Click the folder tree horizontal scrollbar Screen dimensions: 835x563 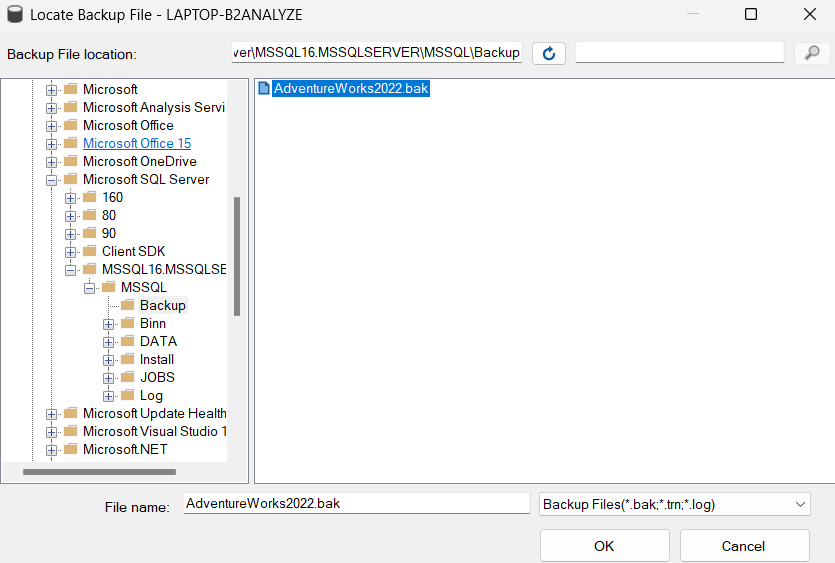coord(100,472)
